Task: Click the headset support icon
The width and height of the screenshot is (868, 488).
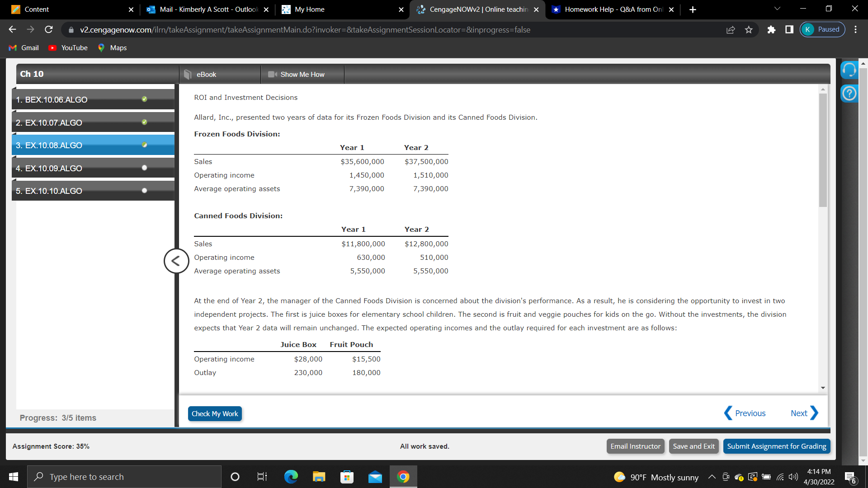Action: point(849,70)
